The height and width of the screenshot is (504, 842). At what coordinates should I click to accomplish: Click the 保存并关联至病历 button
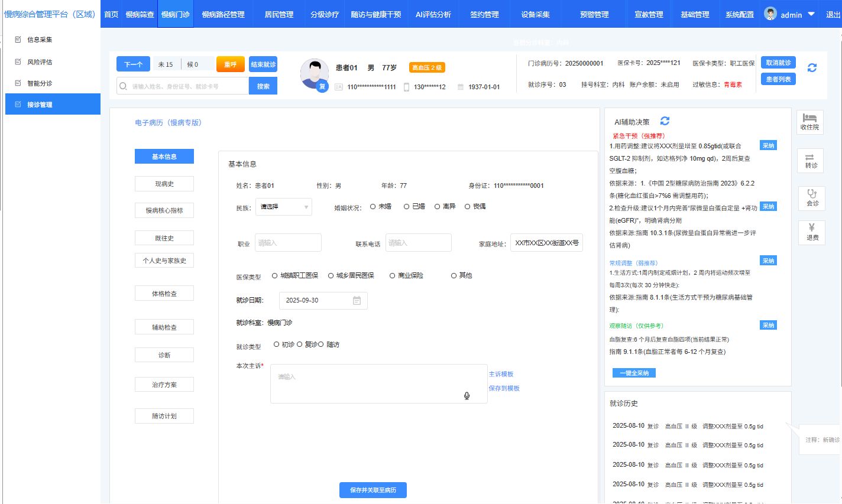coord(373,490)
